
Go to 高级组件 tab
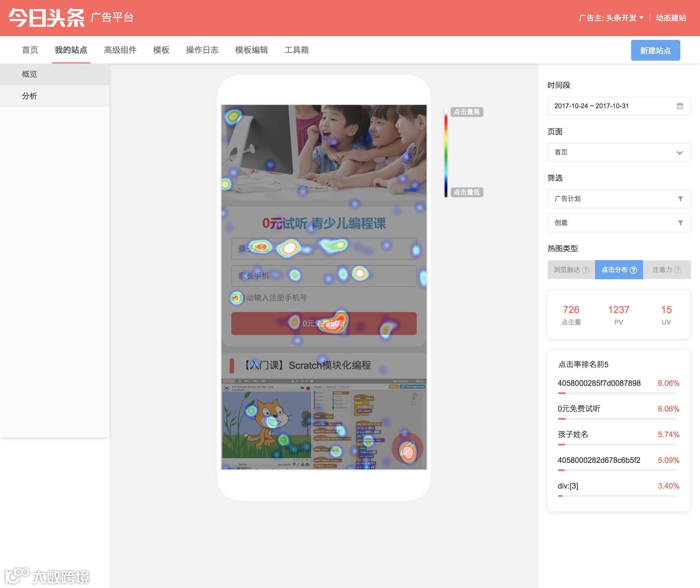point(120,50)
